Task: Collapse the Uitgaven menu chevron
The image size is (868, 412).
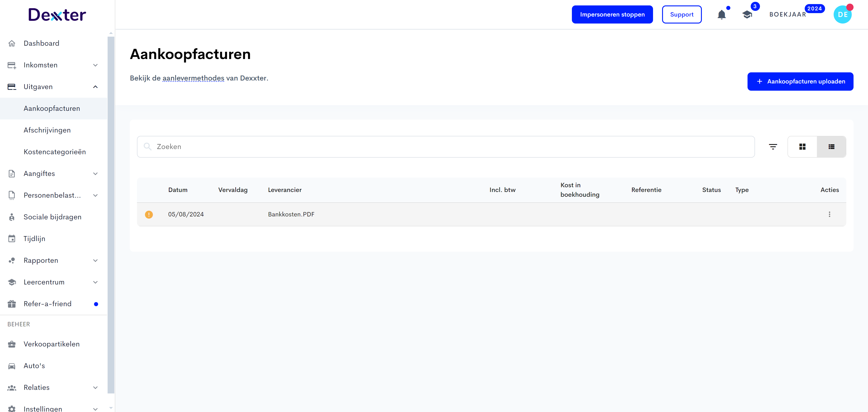Action: [x=95, y=87]
